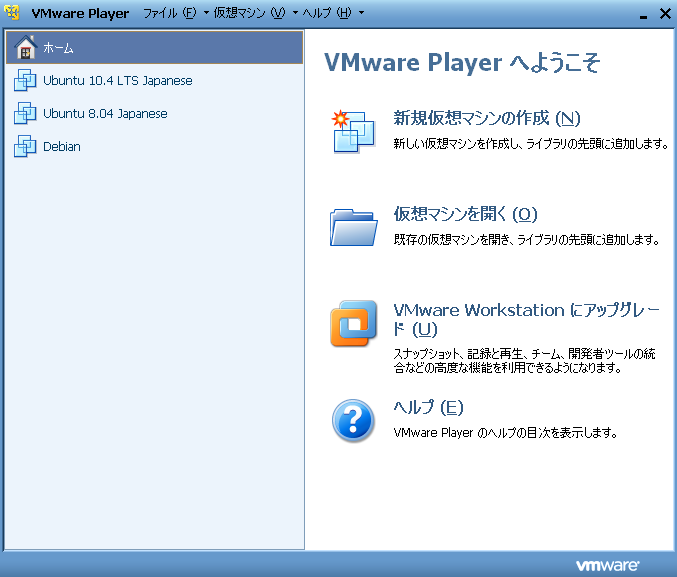Screen dimensions: 677x577
Task: Click the Ubuntu 10.4 LTS Japanese VM icon
Action: 25,80
